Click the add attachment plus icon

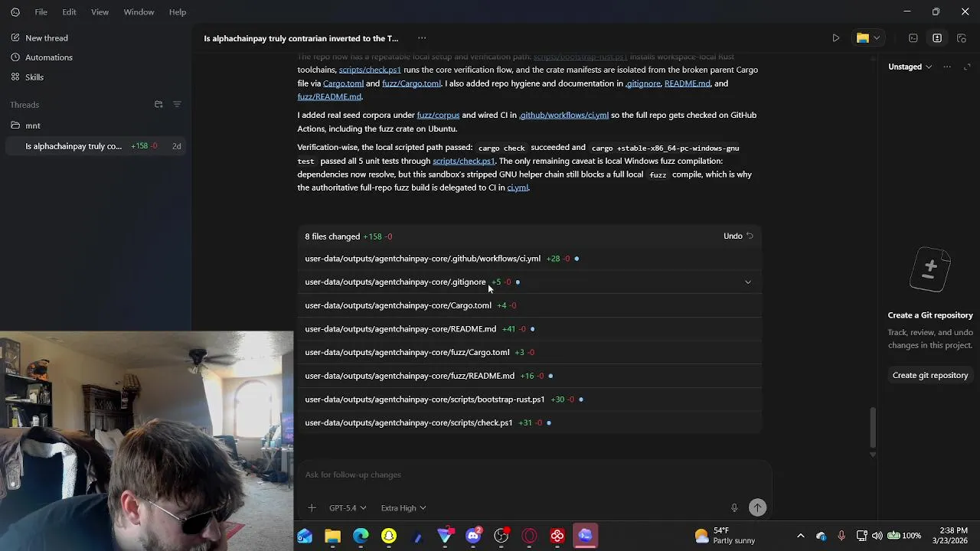pyautogui.click(x=312, y=507)
